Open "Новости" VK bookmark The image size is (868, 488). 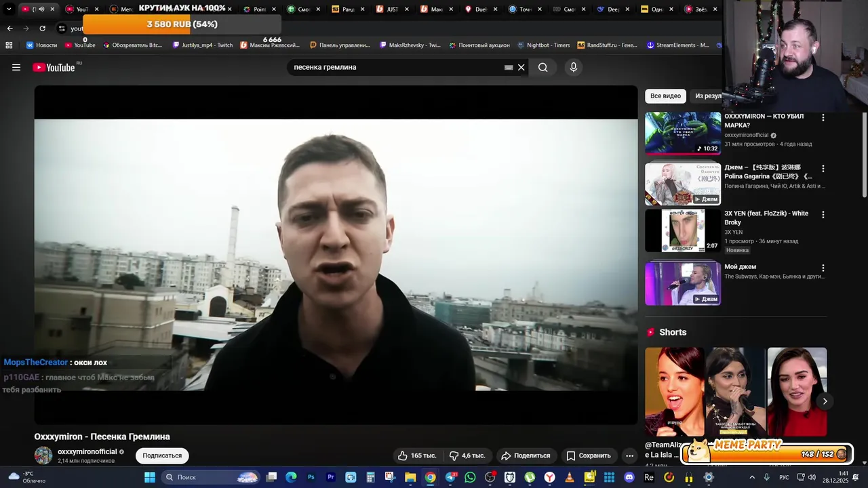(x=41, y=45)
